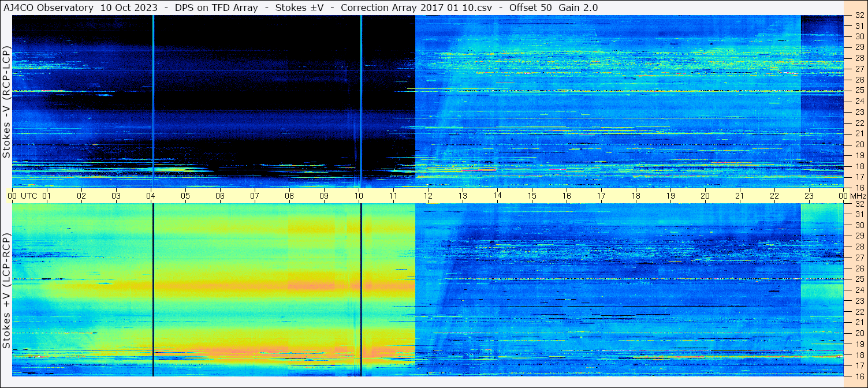Select the 22 hour tick on time axis
The height and width of the screenshot is (388, 868).
(774, 196)
